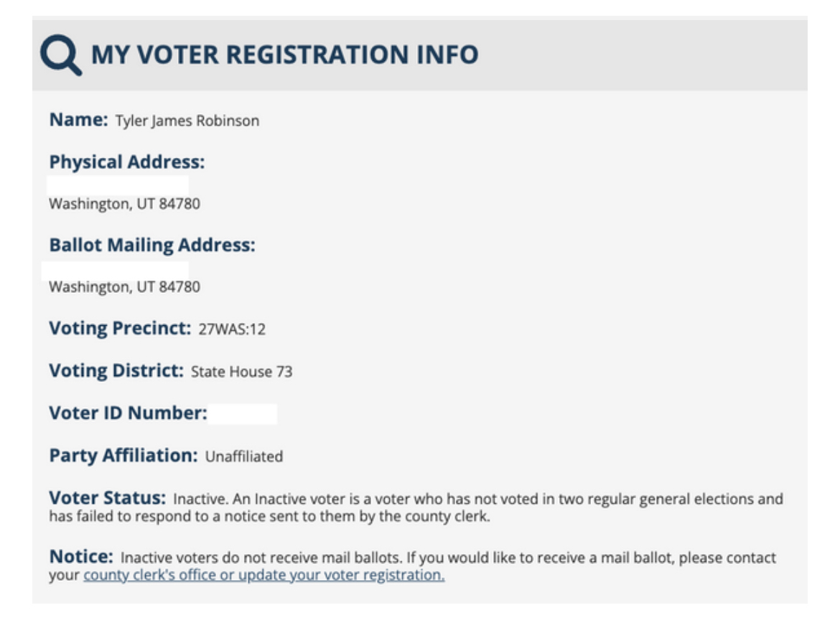840x623 pixels.
Task: Click the Name field label
Action: [78, 120]
